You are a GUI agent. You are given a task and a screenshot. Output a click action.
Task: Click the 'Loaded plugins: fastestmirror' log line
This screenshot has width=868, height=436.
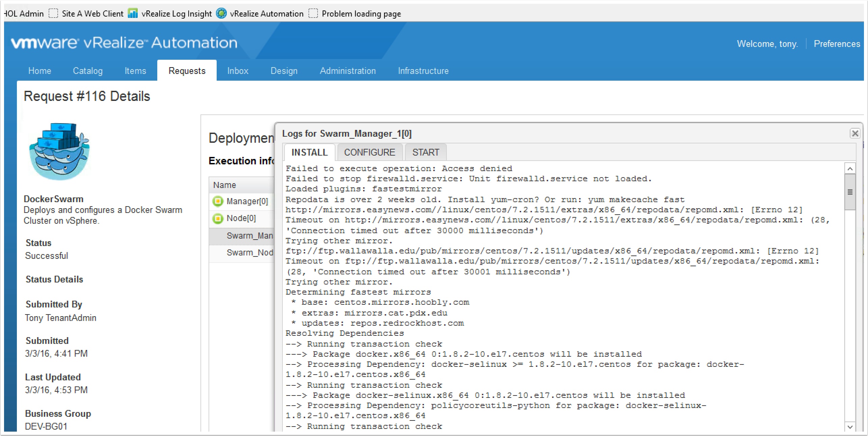point(363,189)
